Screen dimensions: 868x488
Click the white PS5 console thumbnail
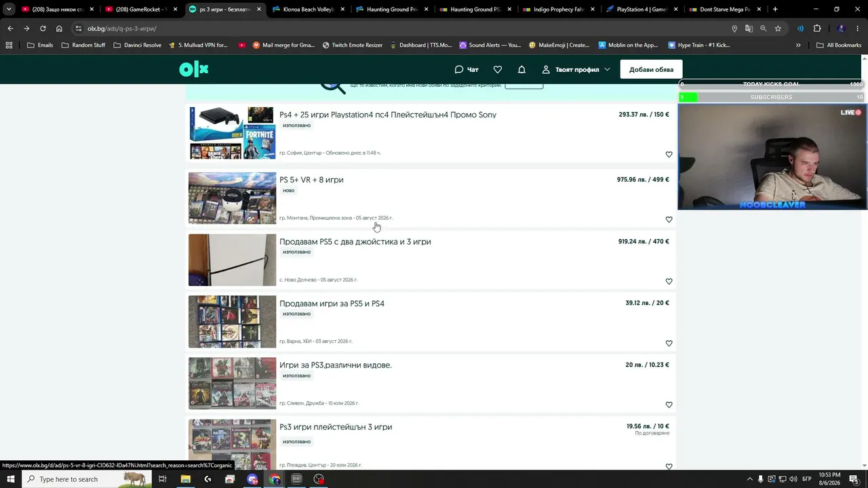(232, 260)
